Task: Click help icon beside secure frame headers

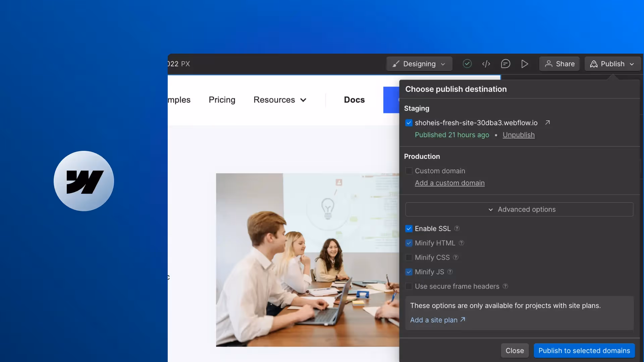Action: (x=505, y=286)
